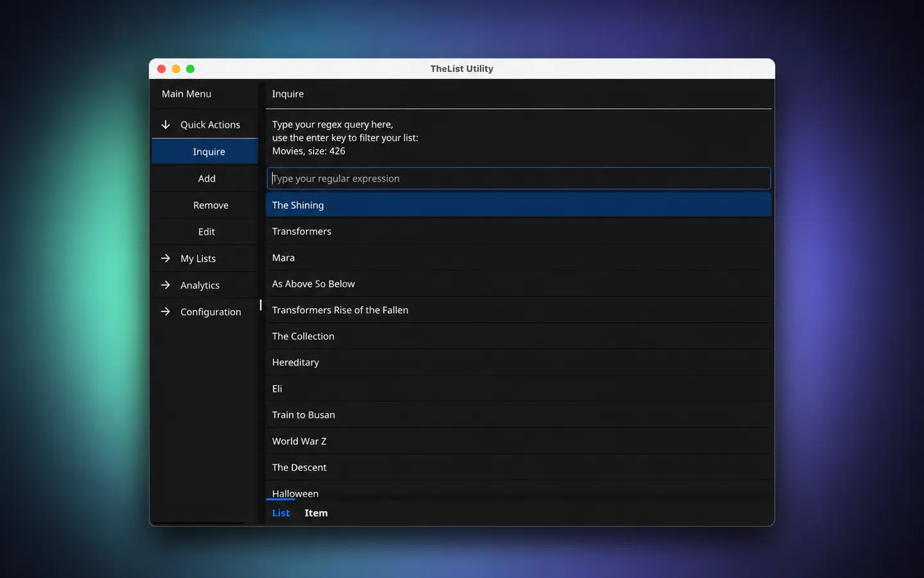Screen dimensions: 924x578
Task: Select The Collection row
Action: point(518,337)
